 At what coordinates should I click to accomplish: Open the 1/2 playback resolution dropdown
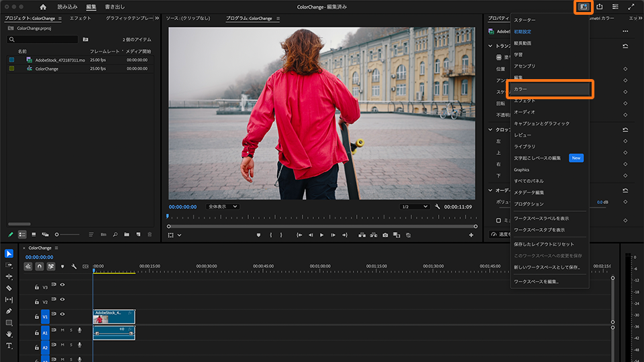414,206
